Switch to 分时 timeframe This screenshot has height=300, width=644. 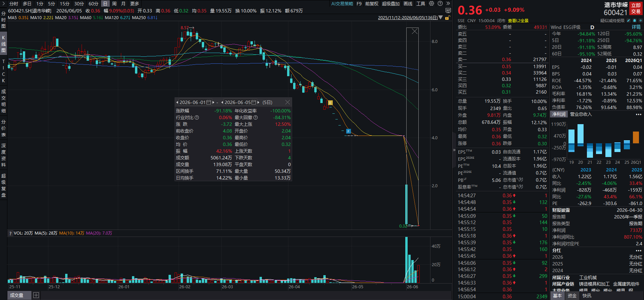(14, 4)
